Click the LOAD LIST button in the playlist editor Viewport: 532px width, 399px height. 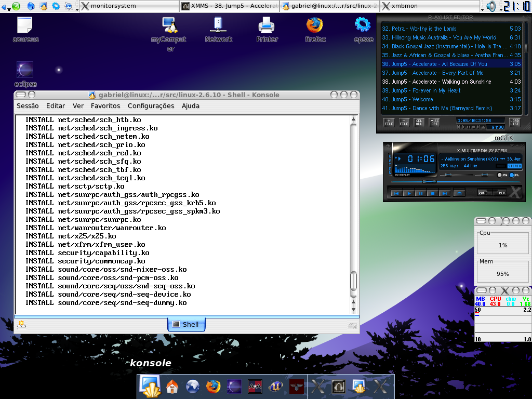[x=514, y=123]
